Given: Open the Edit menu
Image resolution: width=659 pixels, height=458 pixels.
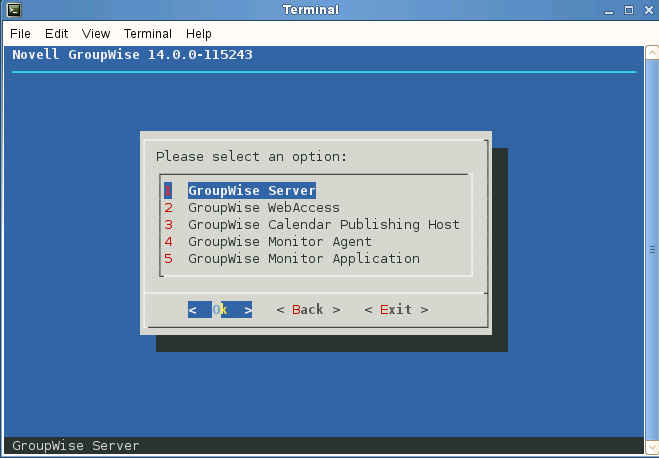Looking at the screenshot, I should coord(56,34).
